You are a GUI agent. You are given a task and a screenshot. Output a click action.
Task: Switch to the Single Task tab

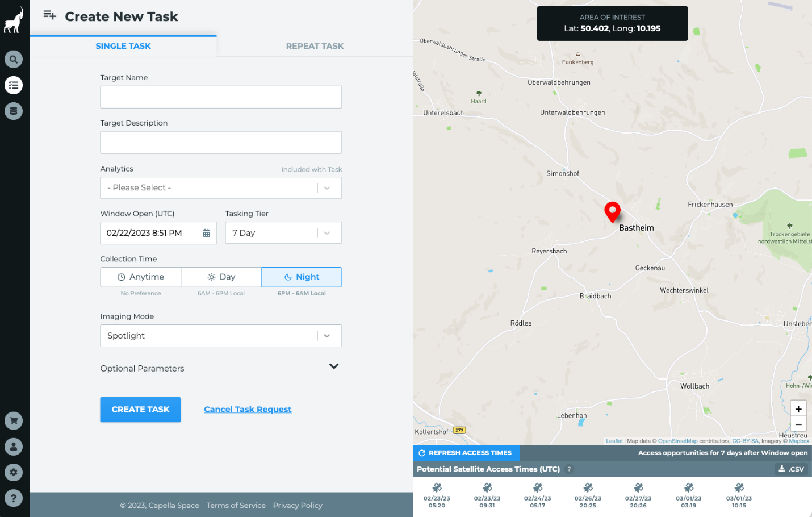coord(123,46)
